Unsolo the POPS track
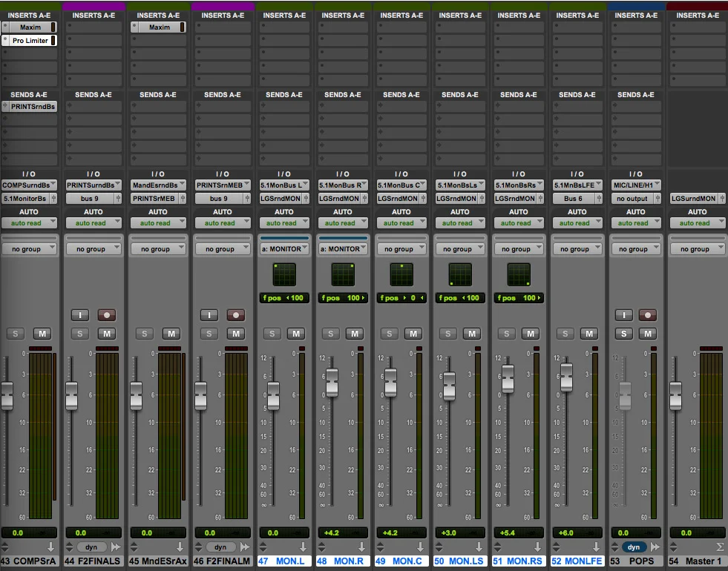The height and width of the screenshot is (571, 728). (624, 334)
